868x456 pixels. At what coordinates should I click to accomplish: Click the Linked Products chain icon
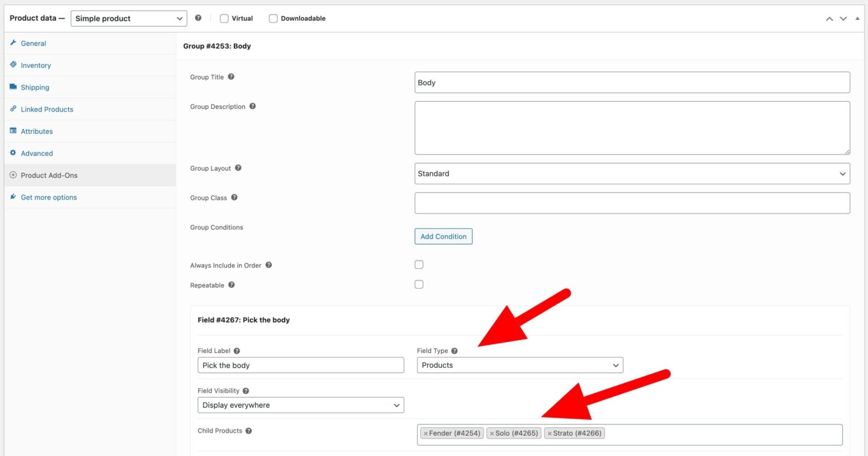click(13, 109)
